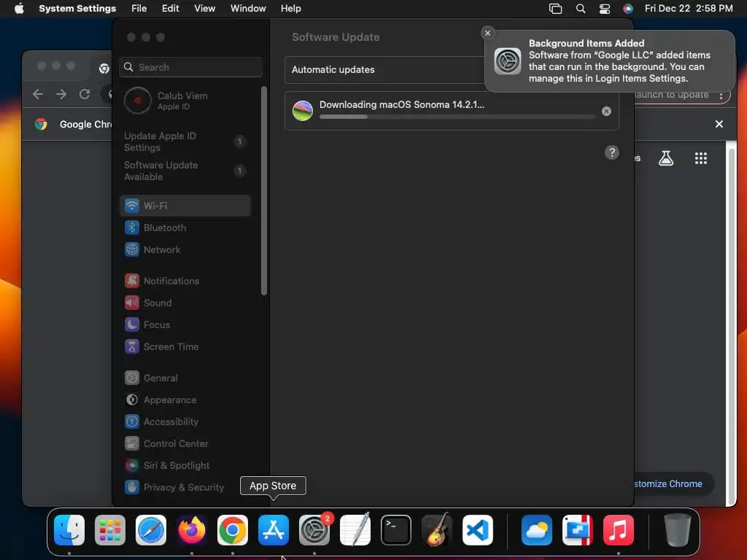This screenshot has width=747, height=560.
Task: Click Stage Manager icon in menu bar
Action: 555,8
